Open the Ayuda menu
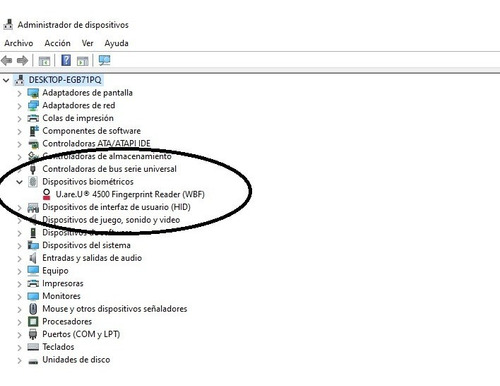Screen dimensions: 500x386 [116, 43]
